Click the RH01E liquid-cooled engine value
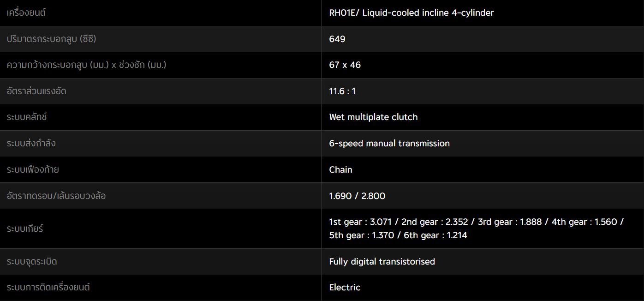644x301 pixels. point(411,13)
